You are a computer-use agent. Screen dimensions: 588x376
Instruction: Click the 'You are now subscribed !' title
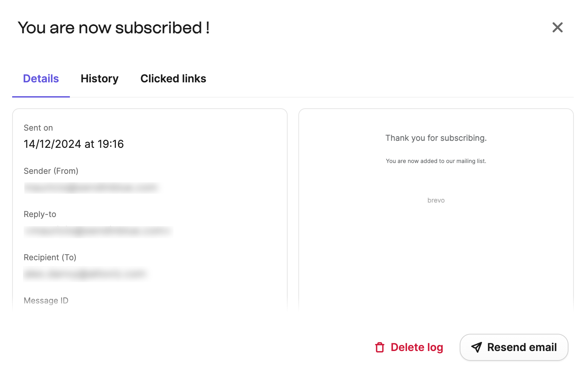point(113,28)
